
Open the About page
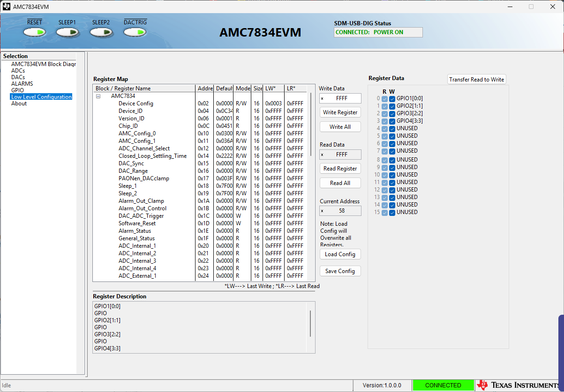point(19,104)
